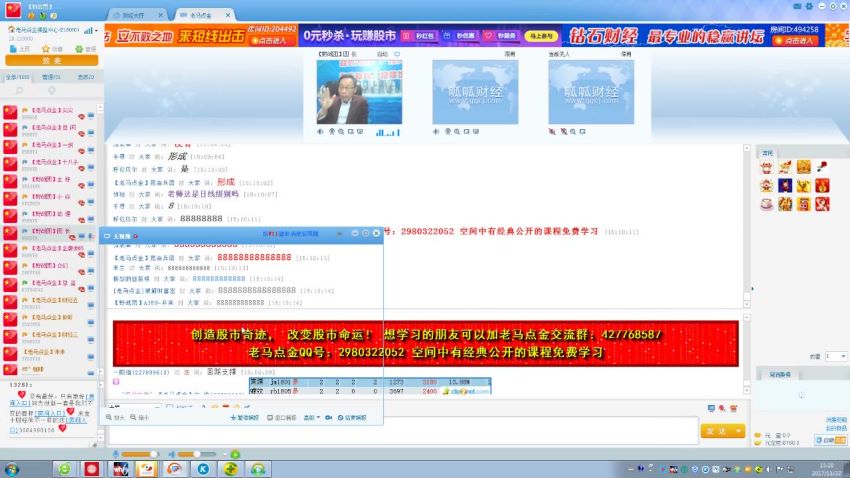850x478 pixels.
Task: Open the signal strength dropdown arrow
Action: click(96, 31)
